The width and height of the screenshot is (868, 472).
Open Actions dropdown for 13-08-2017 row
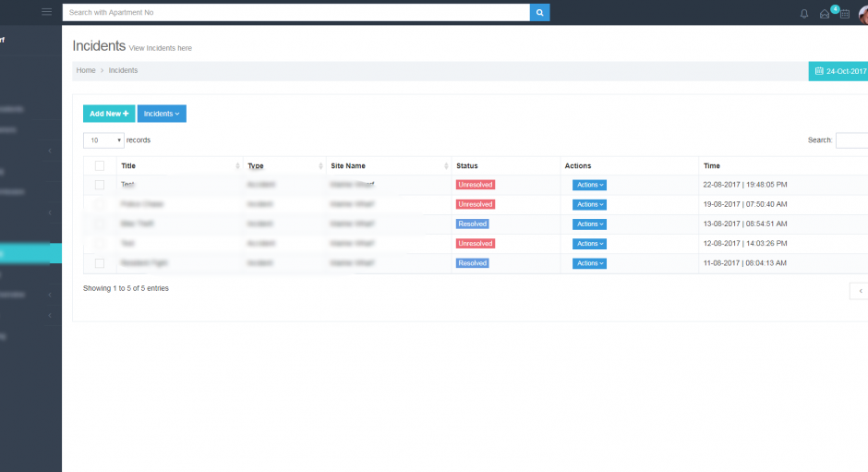coord(589,224)
